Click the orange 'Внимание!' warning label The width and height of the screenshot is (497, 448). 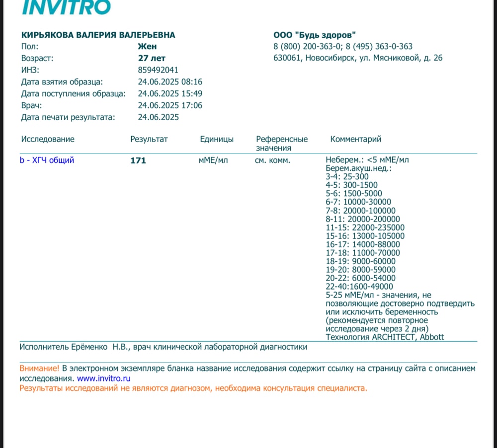point(39,369)
